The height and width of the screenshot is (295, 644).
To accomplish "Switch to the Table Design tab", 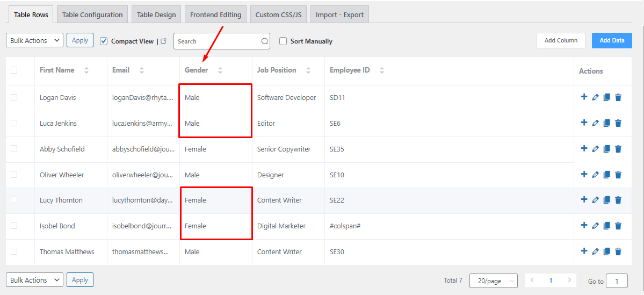I will [x=156, y=15].
